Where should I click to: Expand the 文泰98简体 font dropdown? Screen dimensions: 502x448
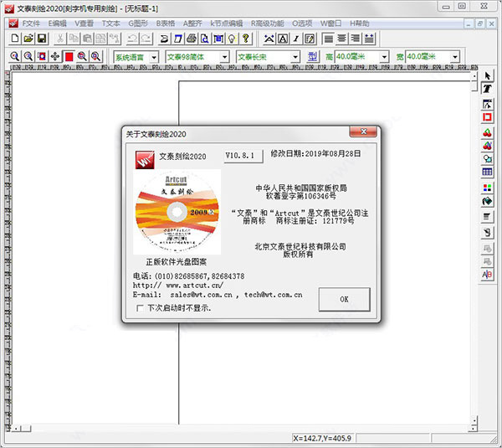[x=225, y=57]
